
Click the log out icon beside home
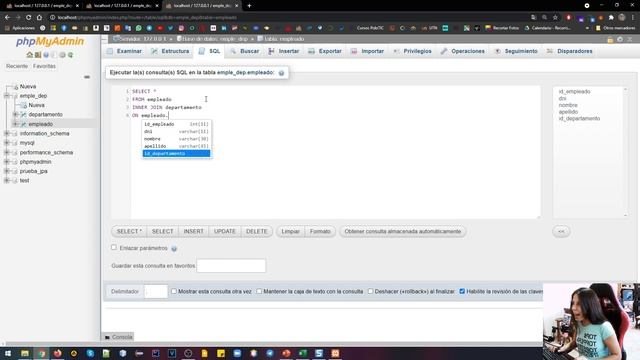click(38, 55)
